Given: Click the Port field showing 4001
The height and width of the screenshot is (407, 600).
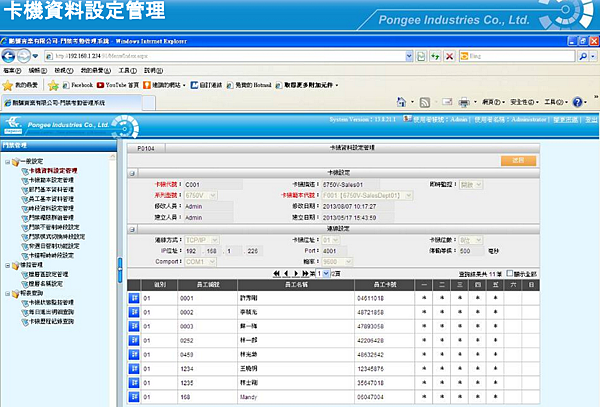Looking at the screenshot, I should [x=334, y=251].
